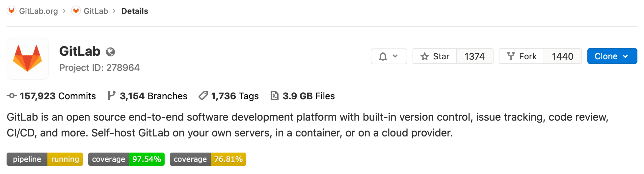Open the 3,154 Branches link
This screenshot has height=174, width=644.
click(153, 96)
